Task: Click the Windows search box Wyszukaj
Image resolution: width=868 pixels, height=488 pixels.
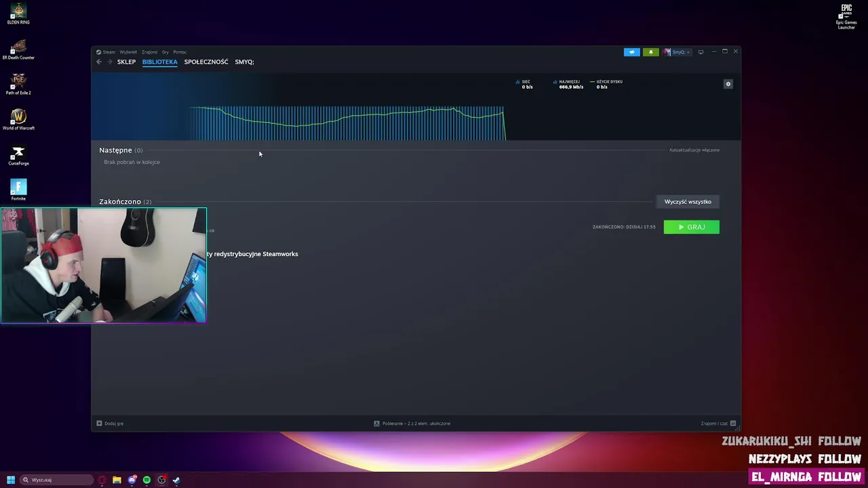Action: click(56, 480)
